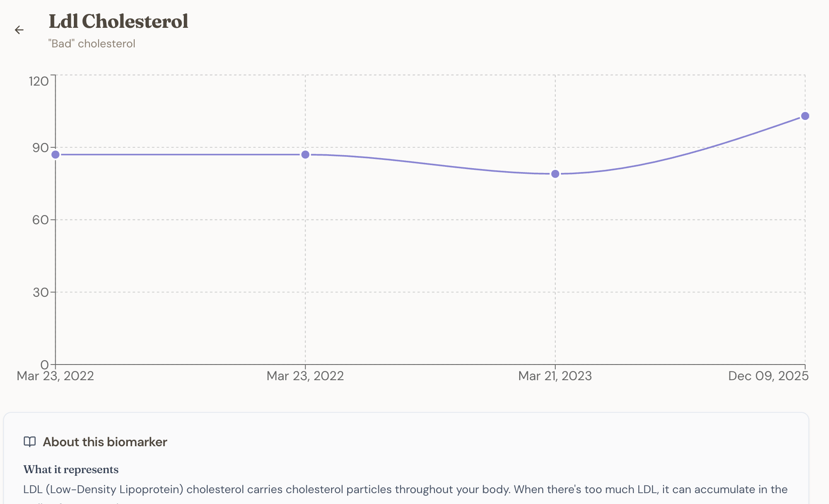Select the Dec 09, 2025 data point
829x504 pixels.
pos(805,116)
